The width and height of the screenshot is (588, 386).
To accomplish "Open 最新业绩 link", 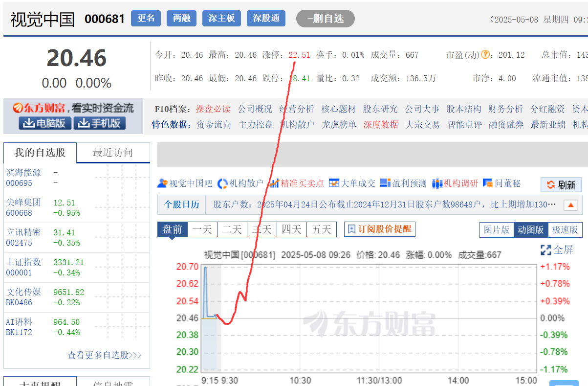I will pos(548,125).
